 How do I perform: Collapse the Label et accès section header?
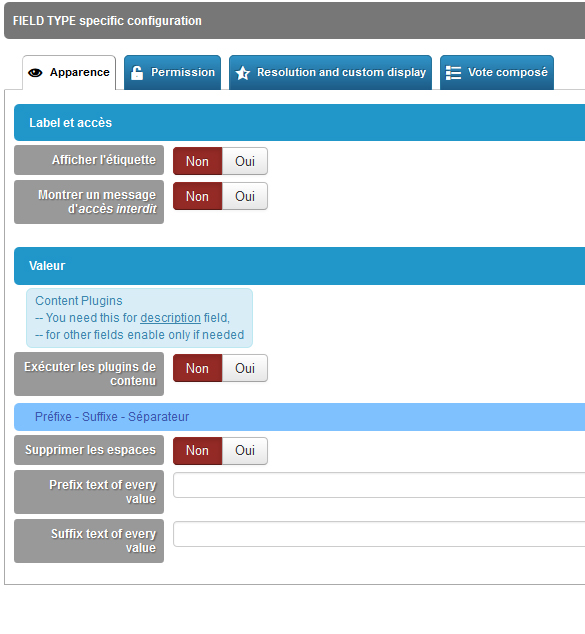pyautogui.click(x=300, y=123)
